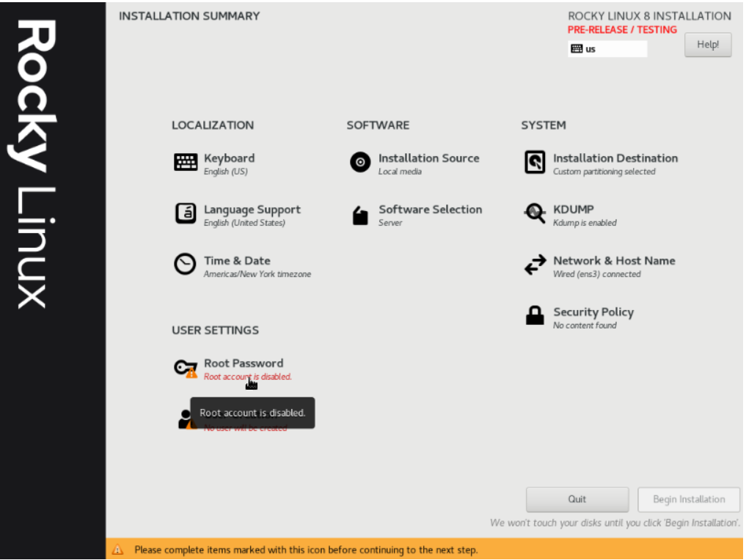Set the Root Password
This screenshot has height=560, width=746.
(x=233, y=369)
